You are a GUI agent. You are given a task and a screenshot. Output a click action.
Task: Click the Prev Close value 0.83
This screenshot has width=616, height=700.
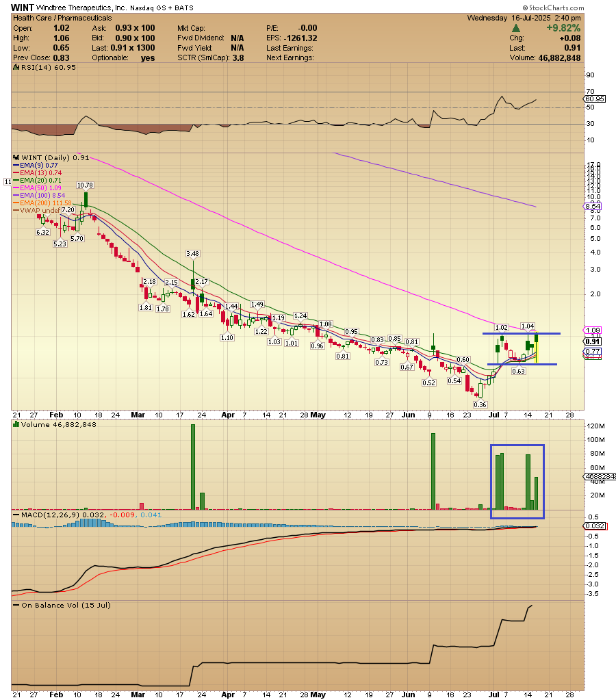(61, 58)
